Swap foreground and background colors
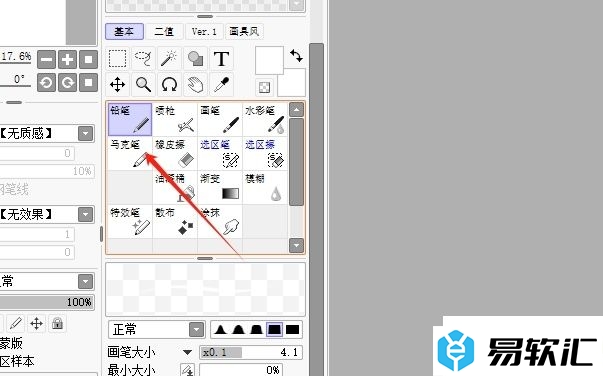The image size is (603, 376). [x=296, y=56]
